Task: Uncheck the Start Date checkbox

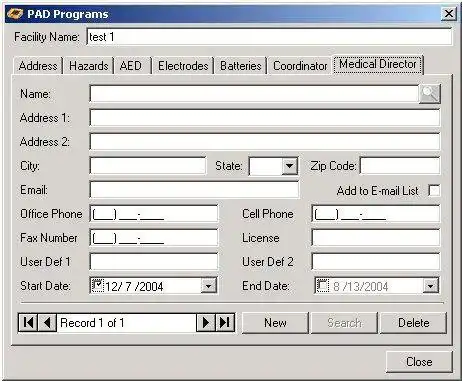Action: click(x=98, y=286)
